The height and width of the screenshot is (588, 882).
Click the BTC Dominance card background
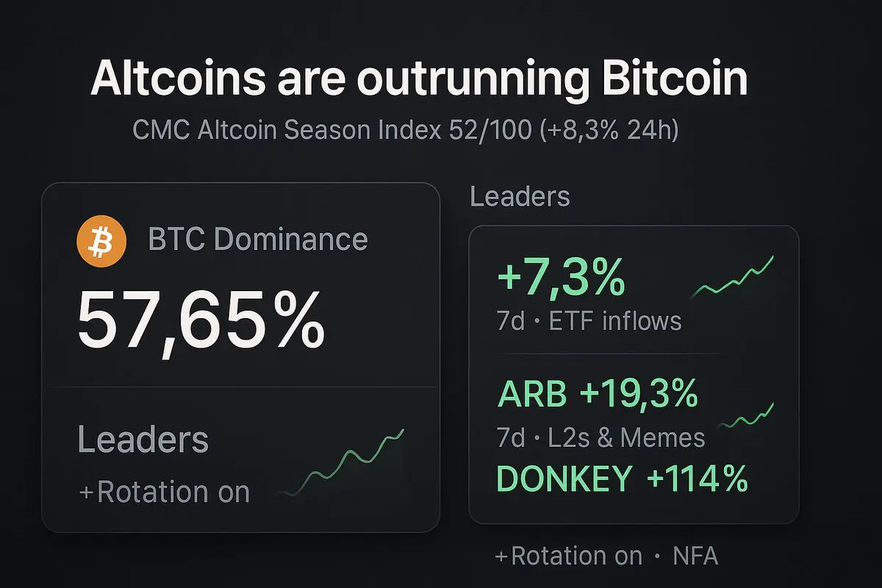pyautogui.click(x=241, y=357)
